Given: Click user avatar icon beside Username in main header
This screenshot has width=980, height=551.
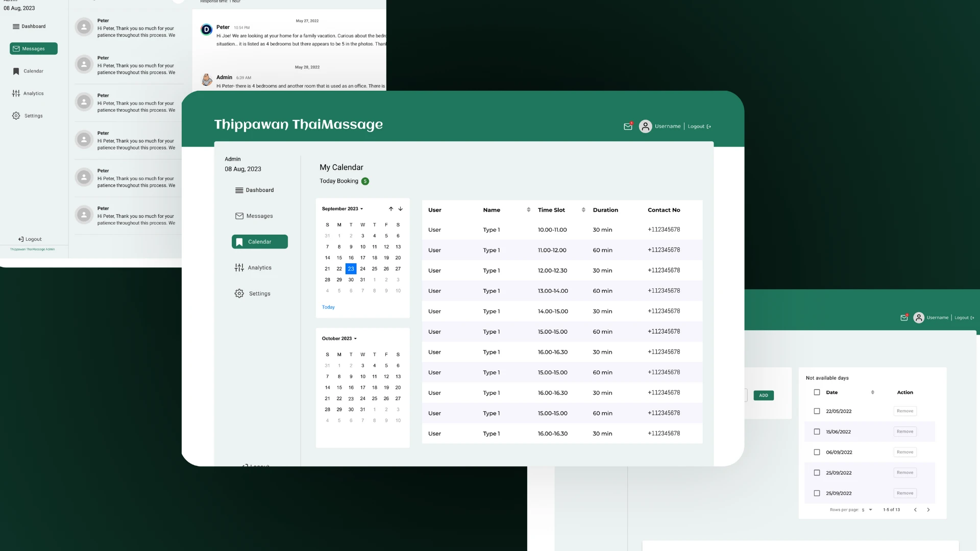Looking at the screenshot, I should (645, 127).
